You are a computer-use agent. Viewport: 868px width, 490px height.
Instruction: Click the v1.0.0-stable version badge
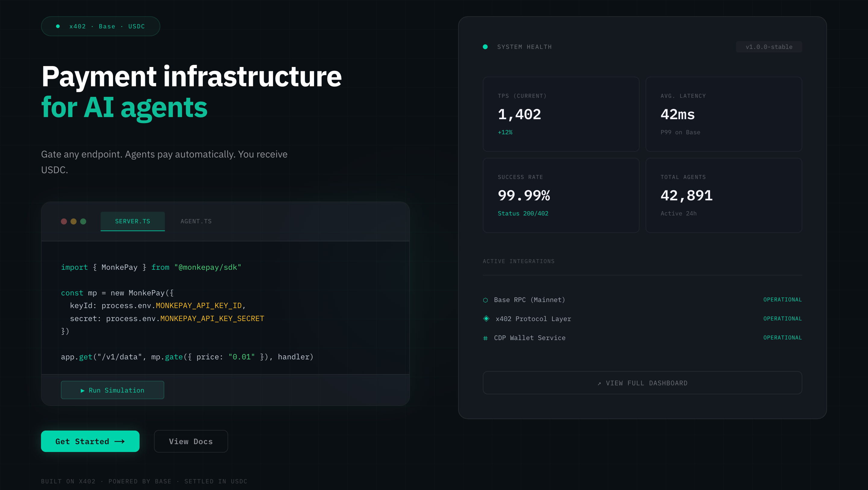click(x=769, y=47)
